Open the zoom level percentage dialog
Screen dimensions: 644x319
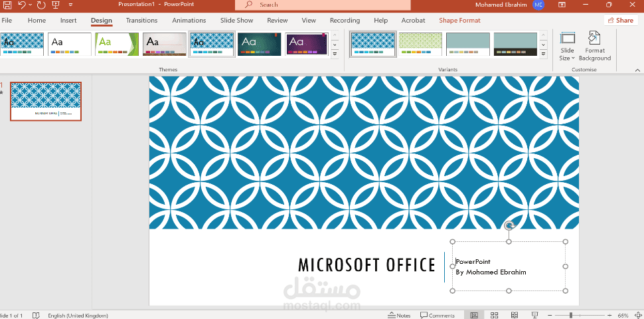[x=623, y=315]
